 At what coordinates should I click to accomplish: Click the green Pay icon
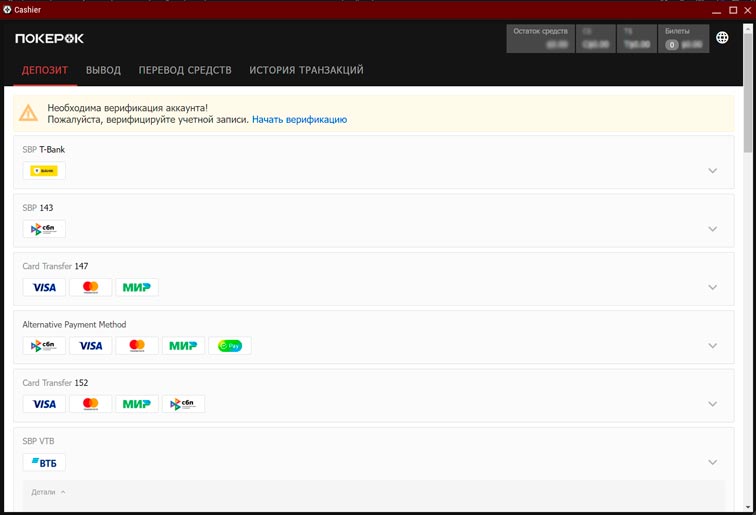[x=230, y=346]
